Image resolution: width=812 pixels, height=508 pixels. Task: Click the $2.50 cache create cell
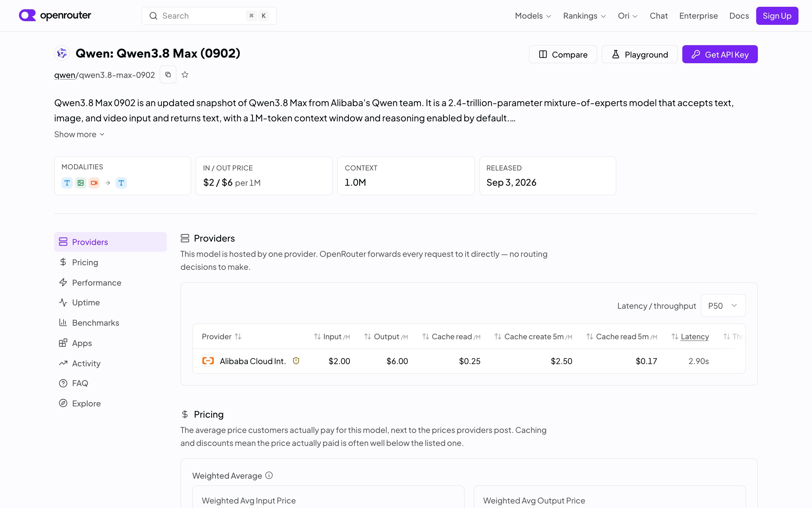[x=561, y=361]
